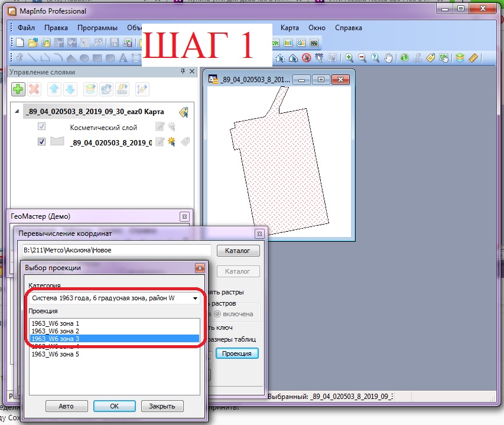Select the Zoom In magnifier tool
Screen dimensions: 504x425
pyautogui.click(x=349, y=58)
